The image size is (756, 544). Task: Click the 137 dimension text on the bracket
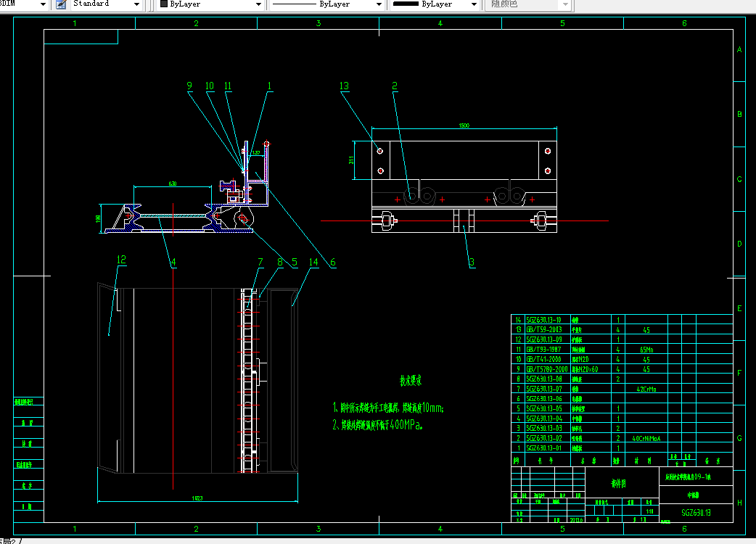(x=256, y=153)
